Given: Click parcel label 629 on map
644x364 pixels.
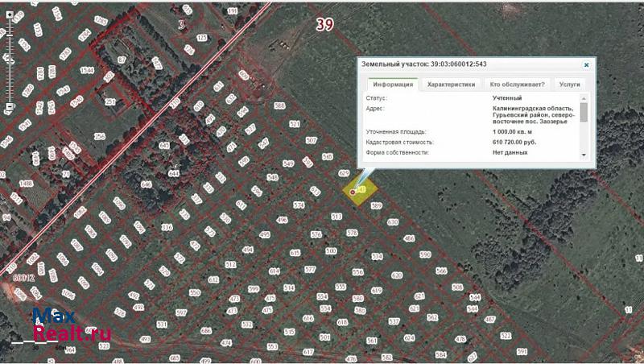Looking at the screenshot, I should coord(344,173).
